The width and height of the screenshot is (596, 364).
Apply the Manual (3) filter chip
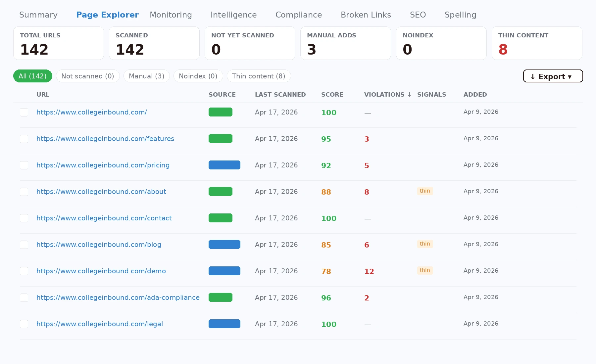(x=146, y=76)
